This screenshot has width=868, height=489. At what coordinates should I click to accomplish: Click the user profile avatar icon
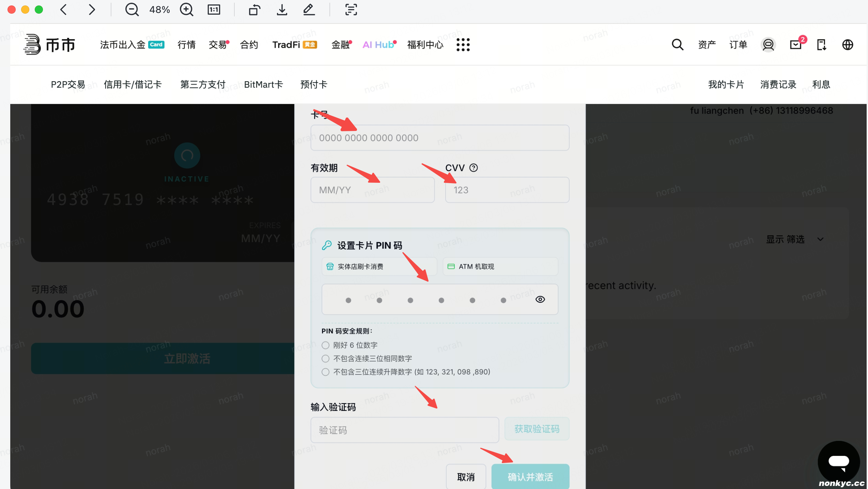point(768,45)
